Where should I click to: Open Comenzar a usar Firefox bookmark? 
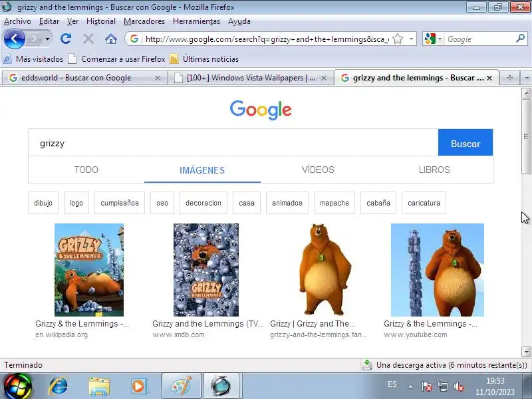click(x=116, y=59)
